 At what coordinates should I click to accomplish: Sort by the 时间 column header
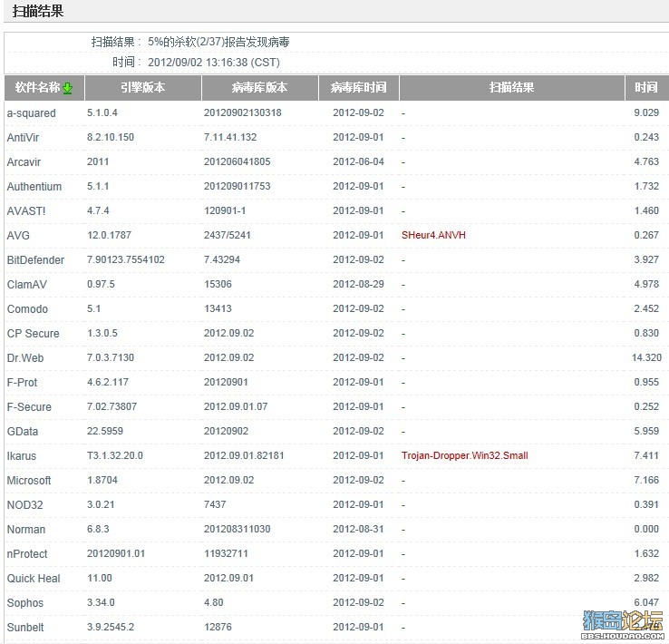647,88
